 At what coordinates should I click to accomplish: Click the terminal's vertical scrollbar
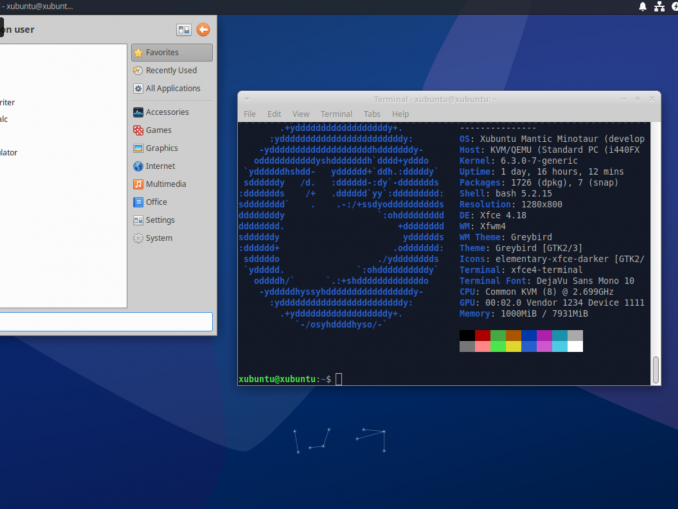tap(656, 370)
